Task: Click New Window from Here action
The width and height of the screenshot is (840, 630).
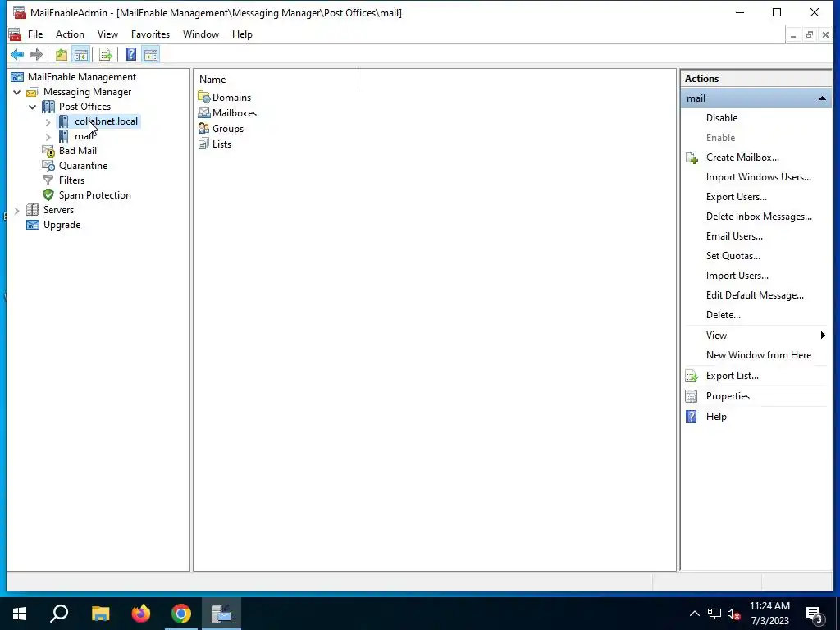Action: tap(759, 355)
